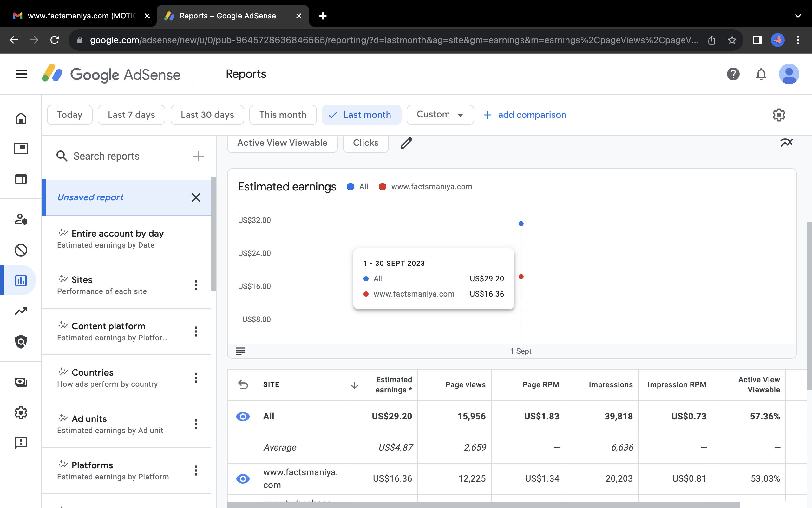Open the Chrome three-dot menu
Viewport: 812px width, 508px height.
[x=798, y=40]
